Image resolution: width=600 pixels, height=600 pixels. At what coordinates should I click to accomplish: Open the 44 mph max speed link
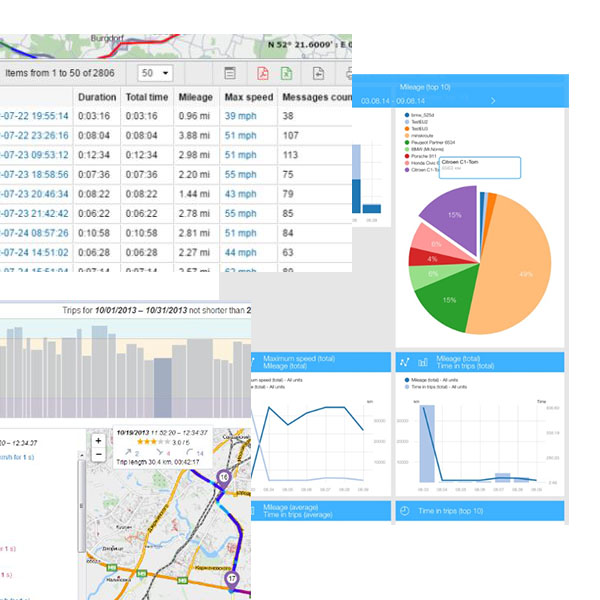click(x=240, y=253)
